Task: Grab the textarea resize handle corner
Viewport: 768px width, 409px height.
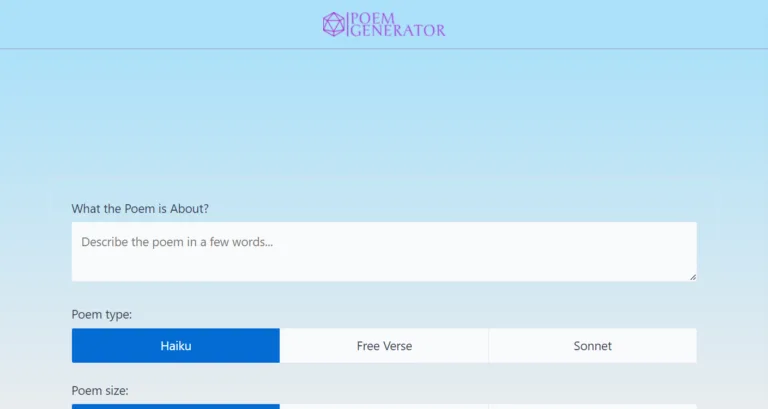Action: [693, 277]
